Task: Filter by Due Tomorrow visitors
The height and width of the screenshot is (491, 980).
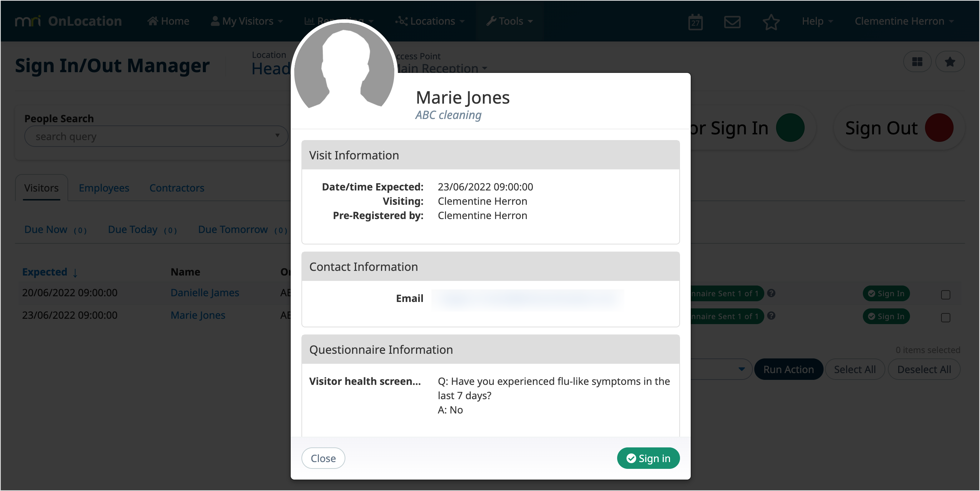Action: click(x=243, y=229)
